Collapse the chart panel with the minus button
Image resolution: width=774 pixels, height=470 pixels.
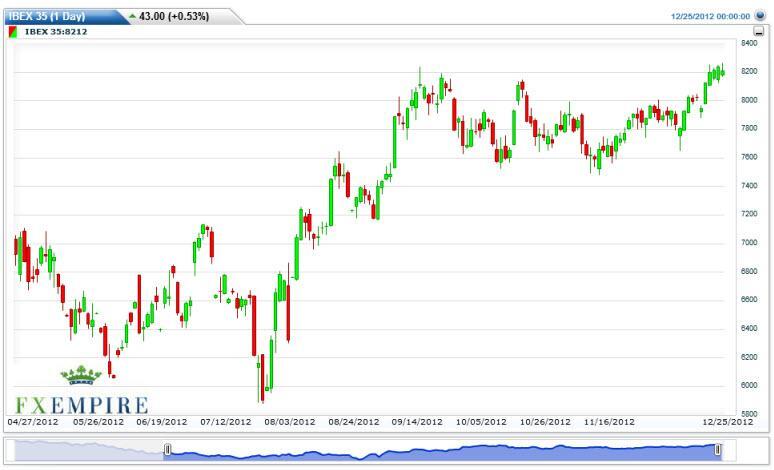pyautogui.click(x=760, y=32)
